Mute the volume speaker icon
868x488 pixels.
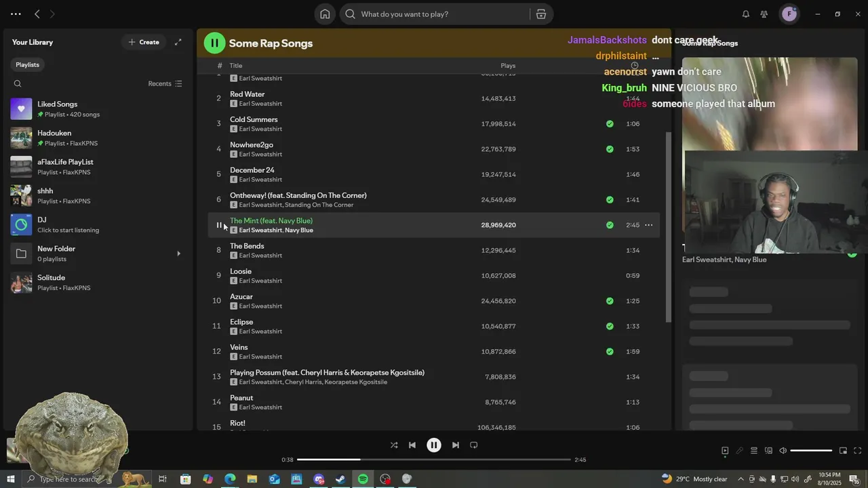pyautogui.click(x=783, y=451)
